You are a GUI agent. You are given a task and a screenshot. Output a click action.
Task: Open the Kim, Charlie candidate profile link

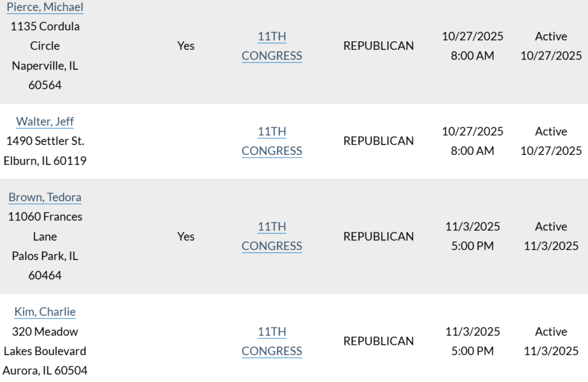pyautogui.click(x=45, y=311)
